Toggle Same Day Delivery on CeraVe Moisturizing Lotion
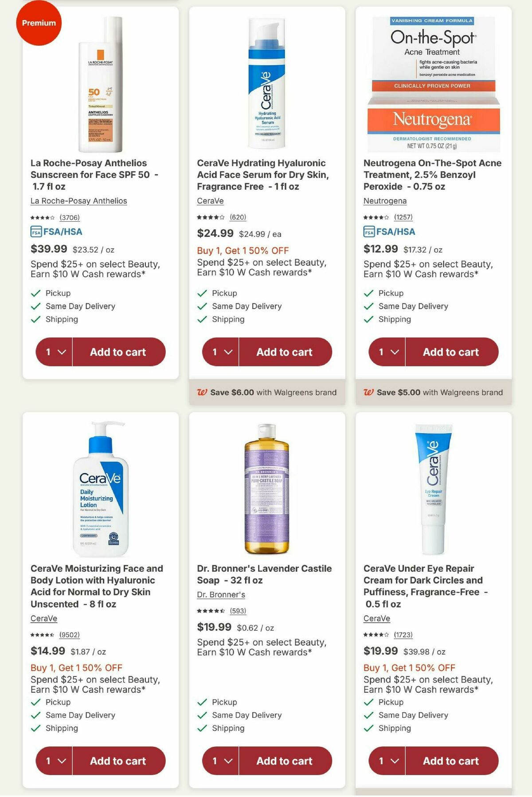The image size is (532, 797). click(x=36, y=715)
